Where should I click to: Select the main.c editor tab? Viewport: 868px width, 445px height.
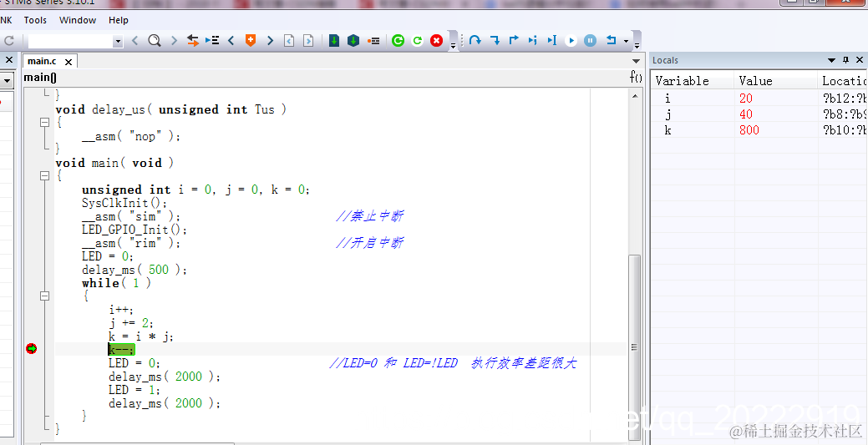(x=42, y=61)
